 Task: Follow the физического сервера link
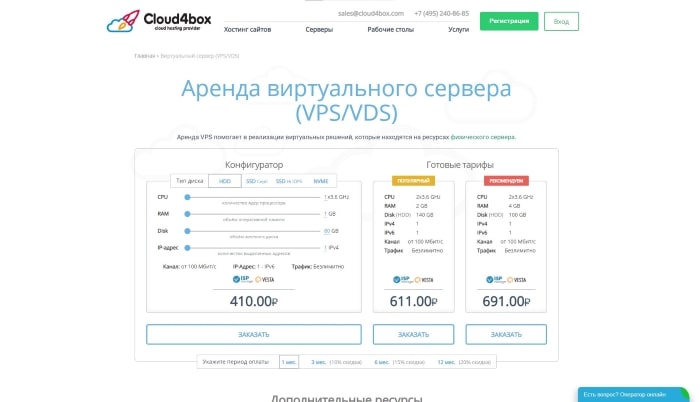coord(483,137)
